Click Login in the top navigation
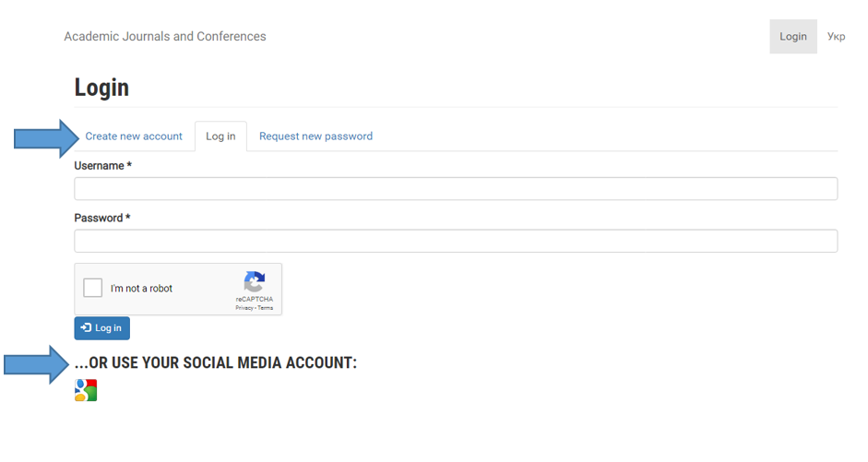This screenshot has width=868, height=462. [x=792, y=37]
